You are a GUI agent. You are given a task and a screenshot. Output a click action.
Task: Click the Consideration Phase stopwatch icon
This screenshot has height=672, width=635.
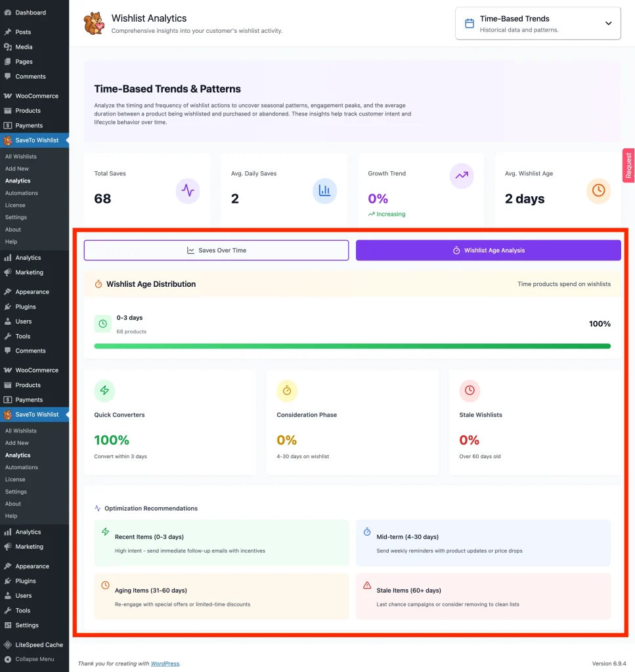[287, 390]
